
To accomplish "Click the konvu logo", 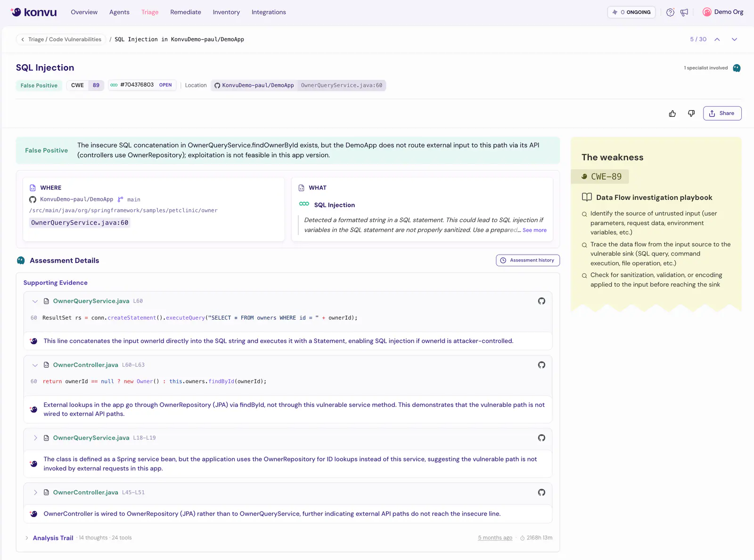I will (33, 12).
